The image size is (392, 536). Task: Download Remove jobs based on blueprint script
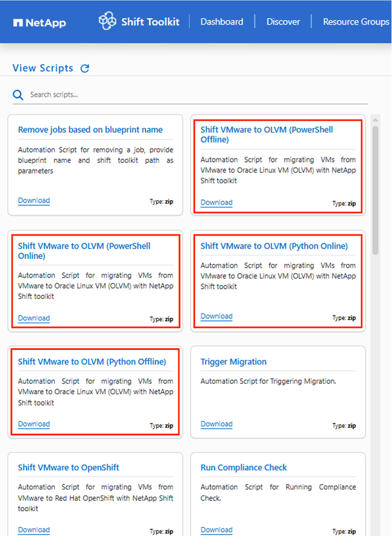click(34, 201)
